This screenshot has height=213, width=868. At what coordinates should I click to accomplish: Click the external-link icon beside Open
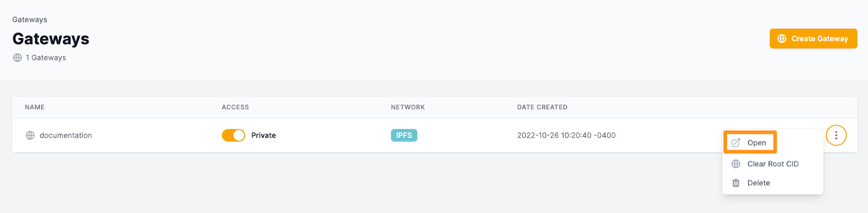click(x=736, y=143)
